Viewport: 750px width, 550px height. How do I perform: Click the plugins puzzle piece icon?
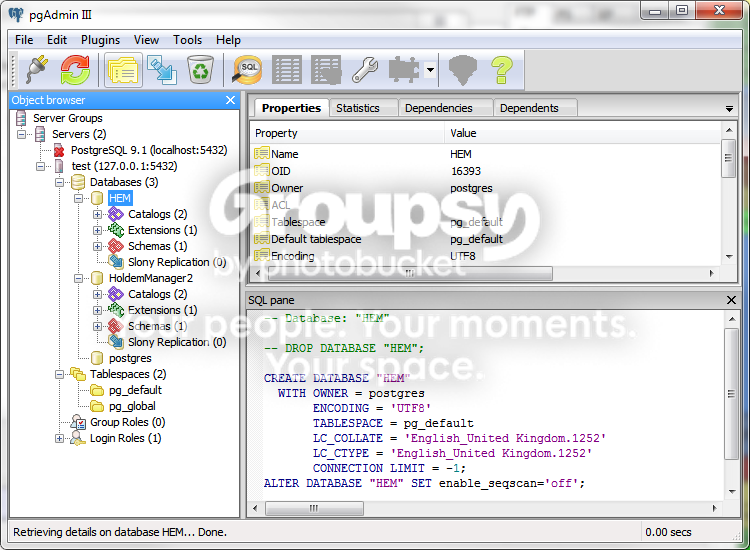[404, 70]
